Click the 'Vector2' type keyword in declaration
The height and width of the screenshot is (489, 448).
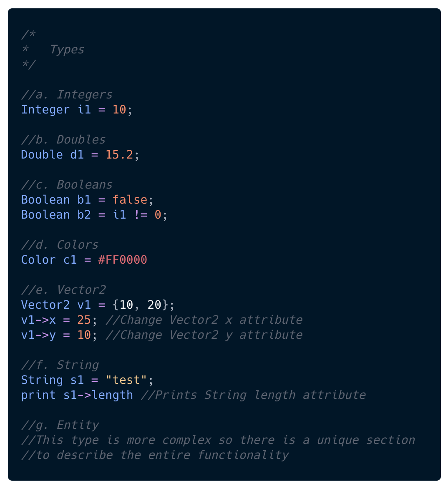(x=45, y=305)
